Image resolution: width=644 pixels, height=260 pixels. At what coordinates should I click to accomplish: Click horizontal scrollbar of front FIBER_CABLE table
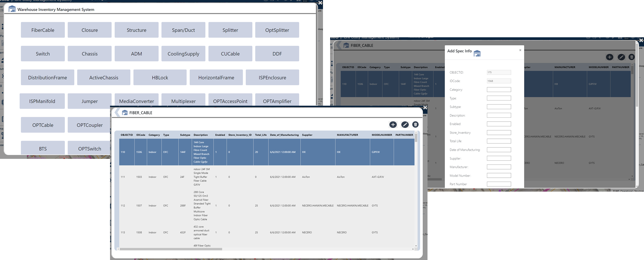(171, 249)
